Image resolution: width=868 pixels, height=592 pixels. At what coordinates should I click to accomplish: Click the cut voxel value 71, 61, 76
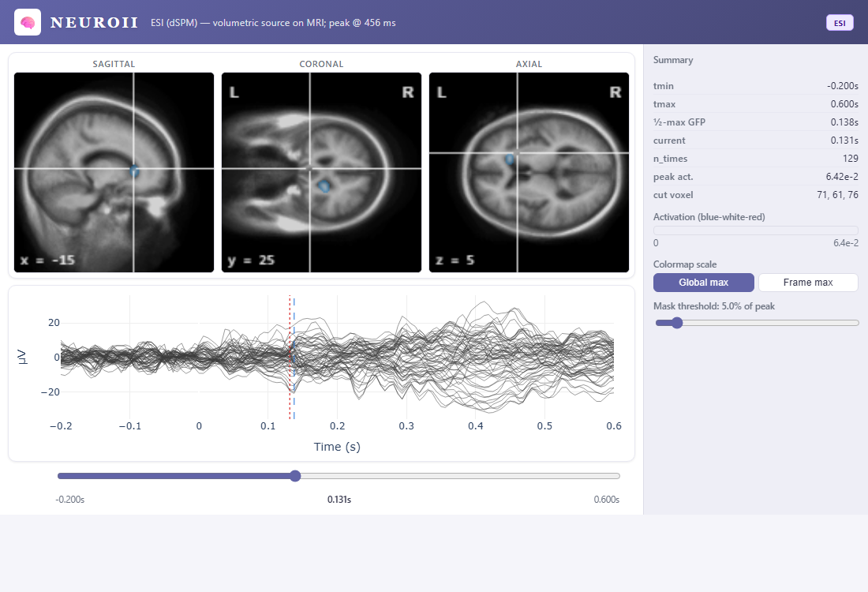point(837,195)
